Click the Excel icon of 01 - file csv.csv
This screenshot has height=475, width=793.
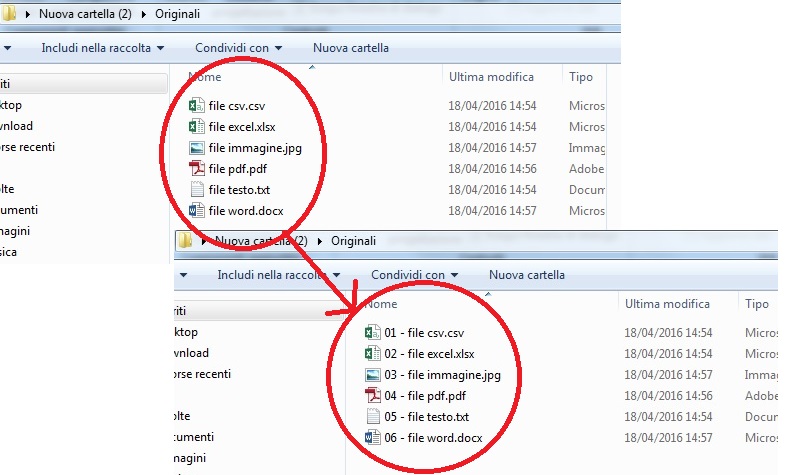coord(373,333)
